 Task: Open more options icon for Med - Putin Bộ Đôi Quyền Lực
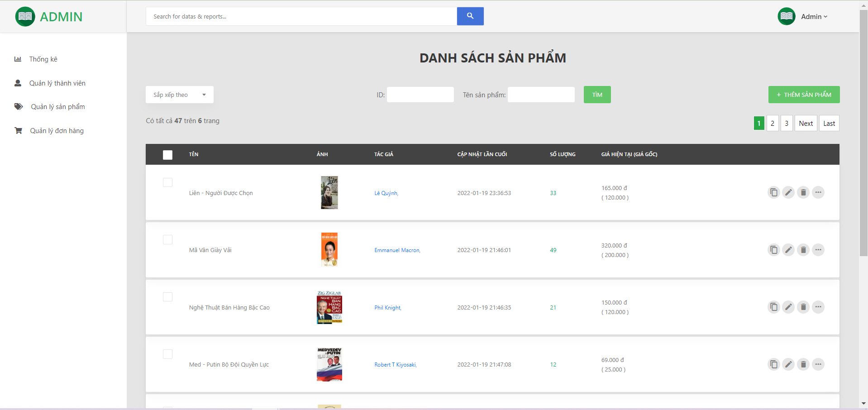(x=818, y=364)
